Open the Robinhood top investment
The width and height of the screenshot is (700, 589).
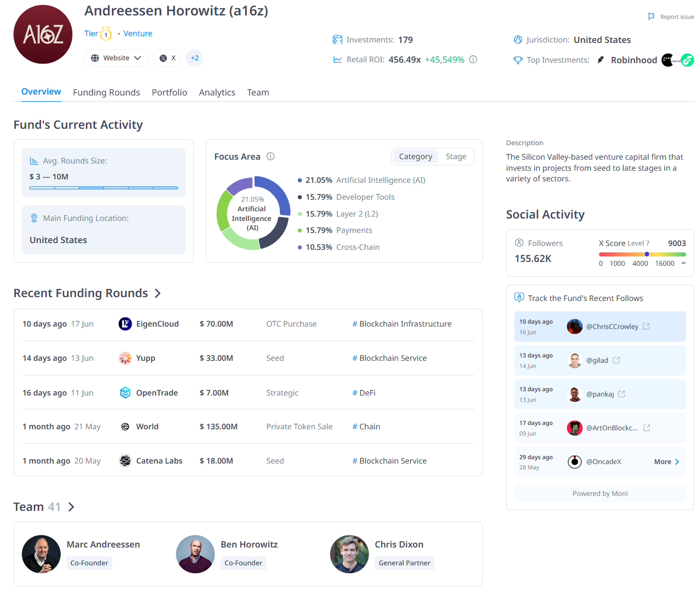pyautogui.click(x=627, y=60)
